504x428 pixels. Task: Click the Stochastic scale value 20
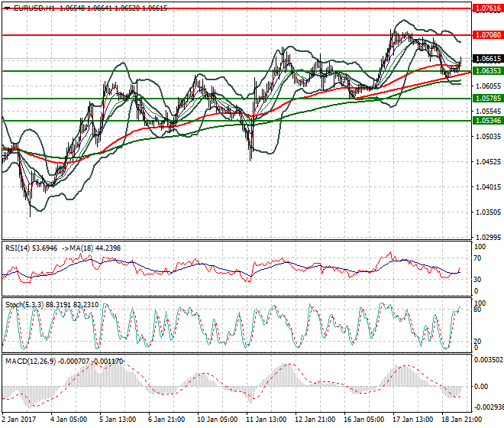pyautogui.click(x=477, y=341)
